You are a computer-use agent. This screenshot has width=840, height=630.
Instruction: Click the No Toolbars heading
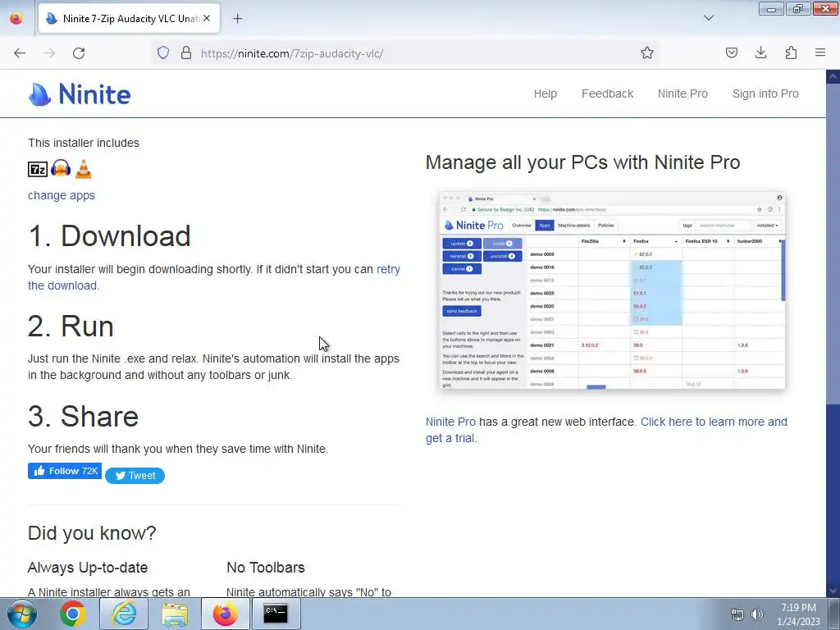pos(266,568)
